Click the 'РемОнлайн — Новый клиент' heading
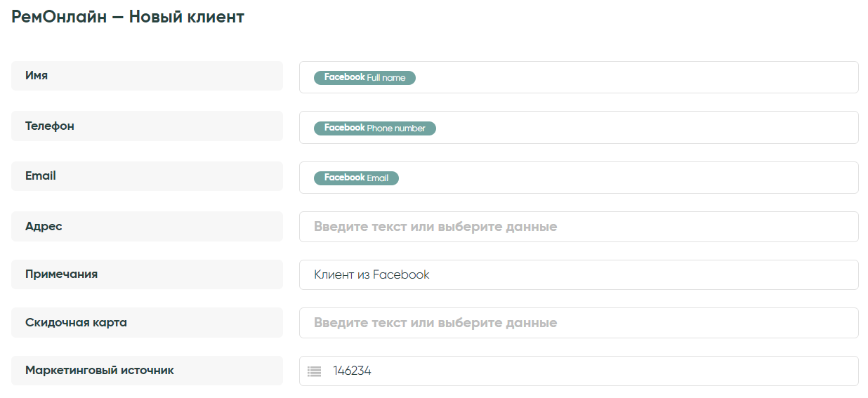868x398 pixels. click(128, 18)
